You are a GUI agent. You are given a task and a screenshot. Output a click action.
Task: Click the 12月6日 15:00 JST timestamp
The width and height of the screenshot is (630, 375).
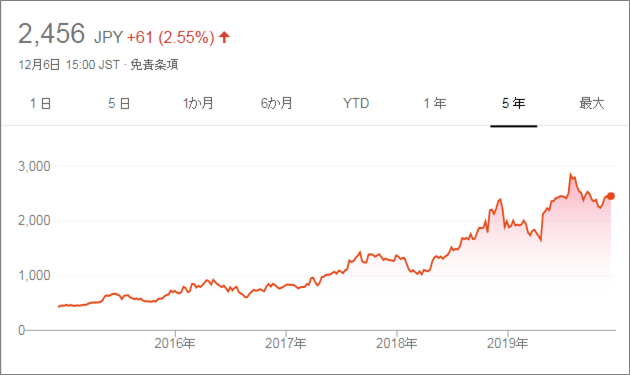(69, 65)
